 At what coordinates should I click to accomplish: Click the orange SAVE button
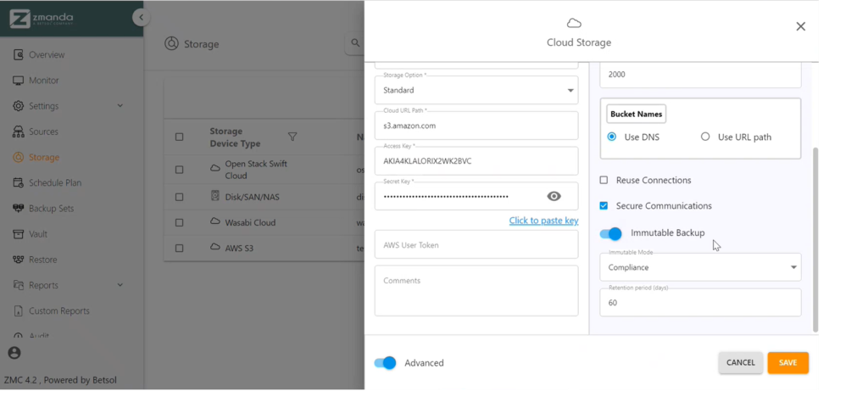click(787, 362)
